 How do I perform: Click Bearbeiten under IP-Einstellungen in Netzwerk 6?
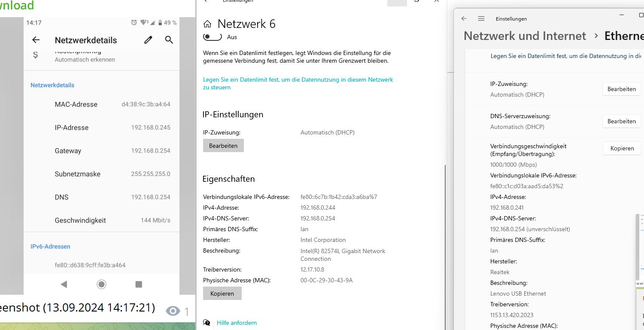(223, 146)
